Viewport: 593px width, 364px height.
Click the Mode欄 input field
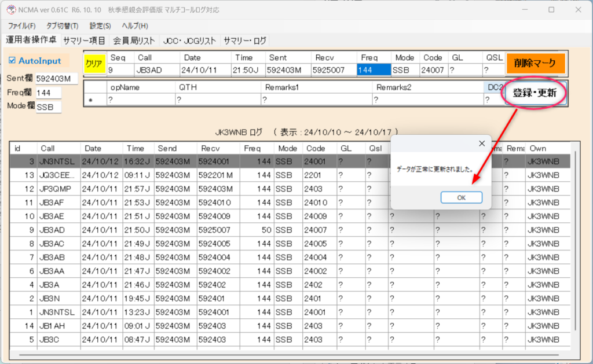(48, 107)
